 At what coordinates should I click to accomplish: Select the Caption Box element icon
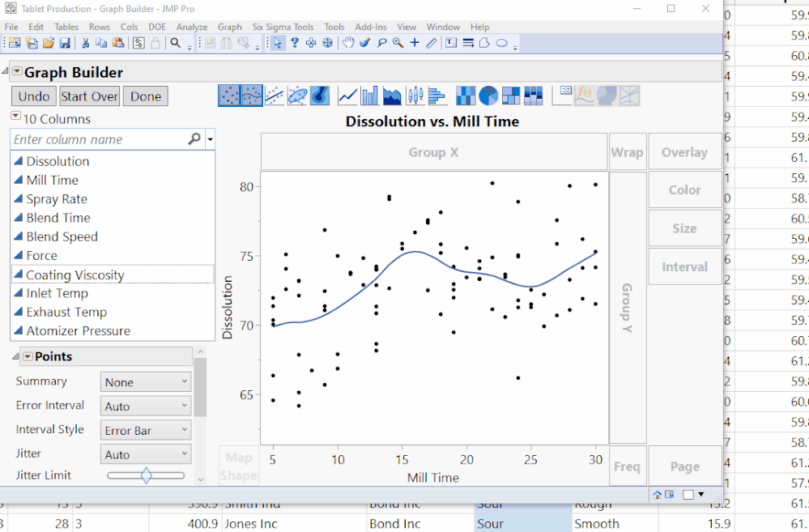click(562, 96)
